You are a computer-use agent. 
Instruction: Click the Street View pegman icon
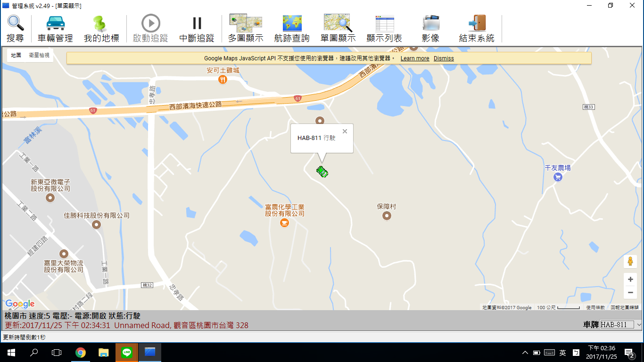click(630, 261)
